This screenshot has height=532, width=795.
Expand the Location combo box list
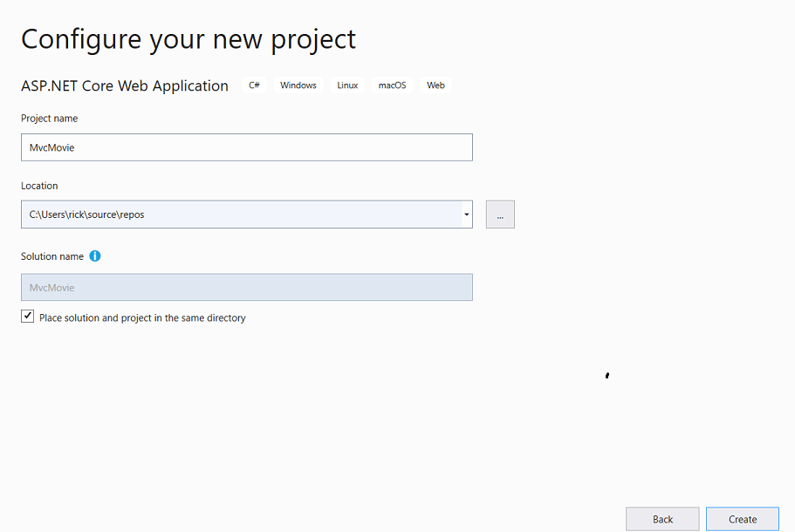coord(465,214)
